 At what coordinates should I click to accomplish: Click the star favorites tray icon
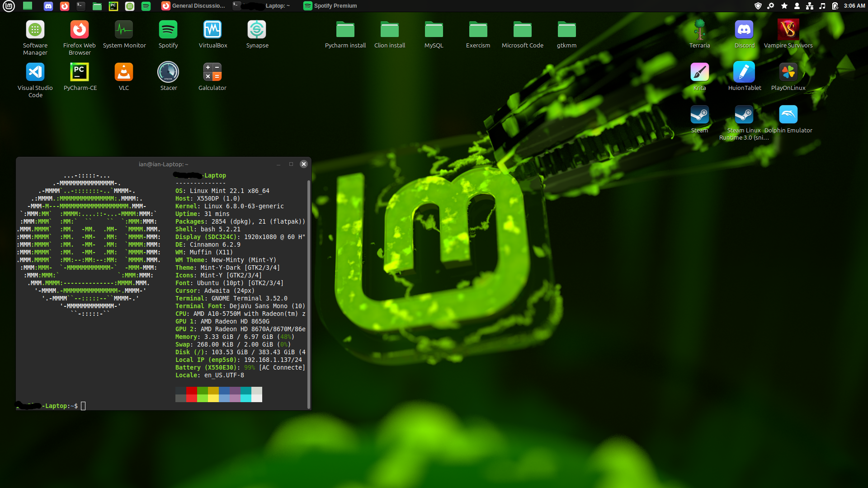(784, 6)
